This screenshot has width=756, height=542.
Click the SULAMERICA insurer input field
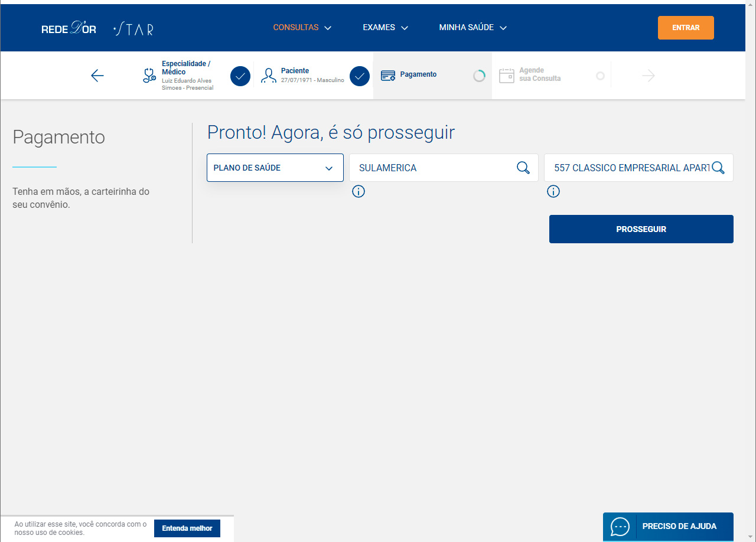point(444,168)
